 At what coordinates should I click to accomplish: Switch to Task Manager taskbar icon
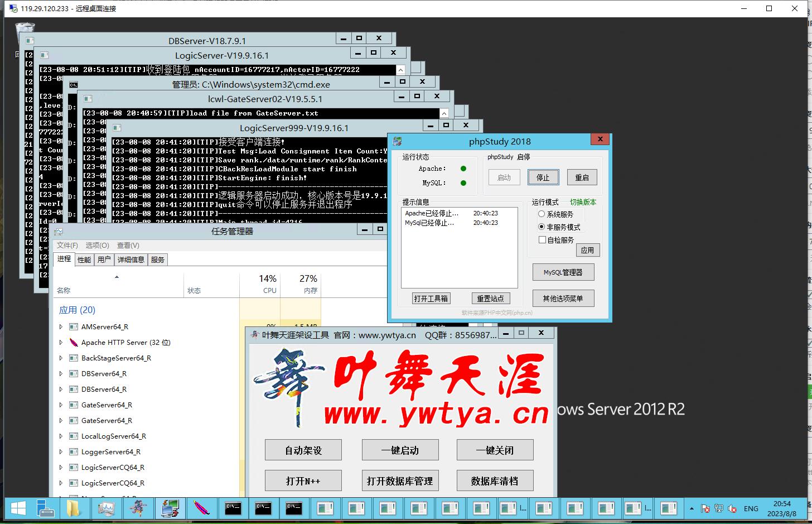coord(106,508)
